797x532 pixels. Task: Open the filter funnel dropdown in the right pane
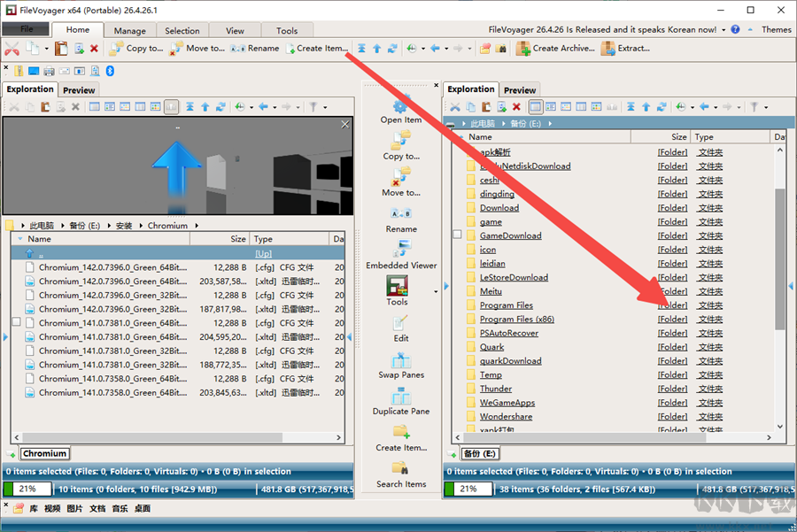[765, 107]
